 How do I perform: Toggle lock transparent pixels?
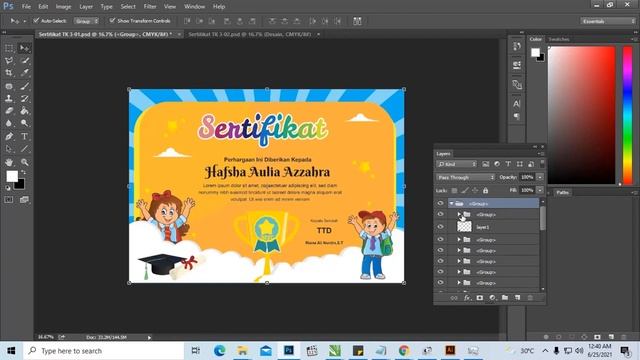click(454, 190)
